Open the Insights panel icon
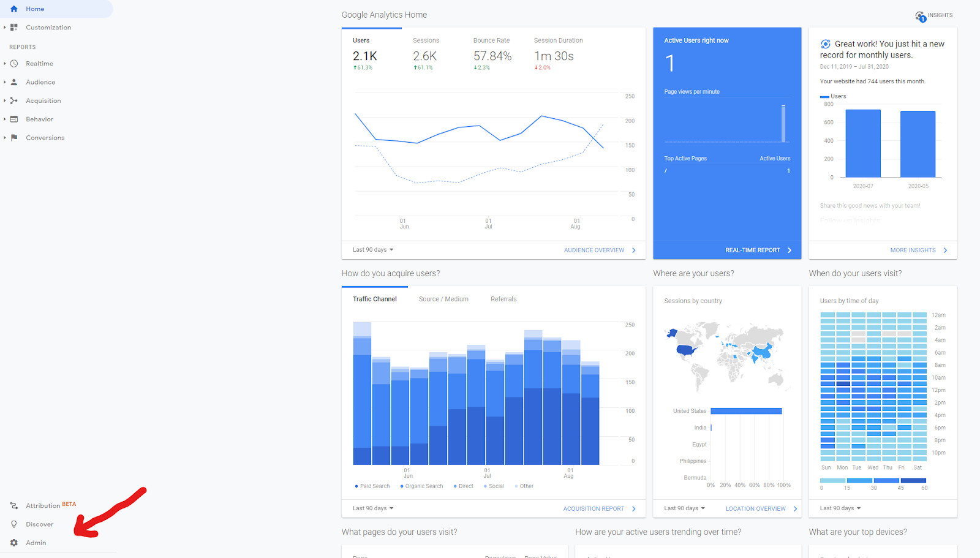Viewport: 980px width, 558px height. click(x=920, y=16)
